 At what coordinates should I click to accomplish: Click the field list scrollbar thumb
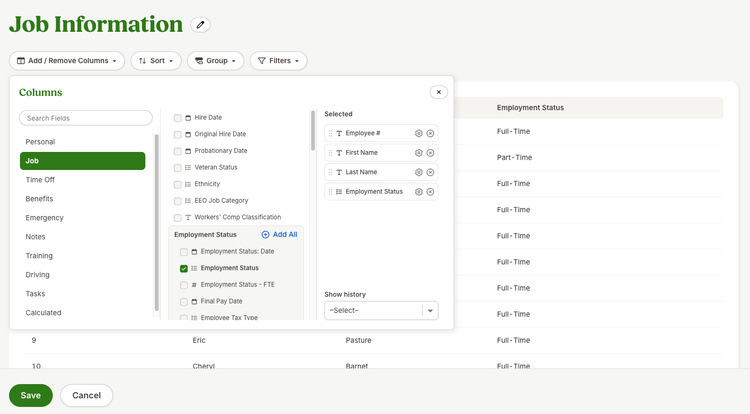(313, 130)
